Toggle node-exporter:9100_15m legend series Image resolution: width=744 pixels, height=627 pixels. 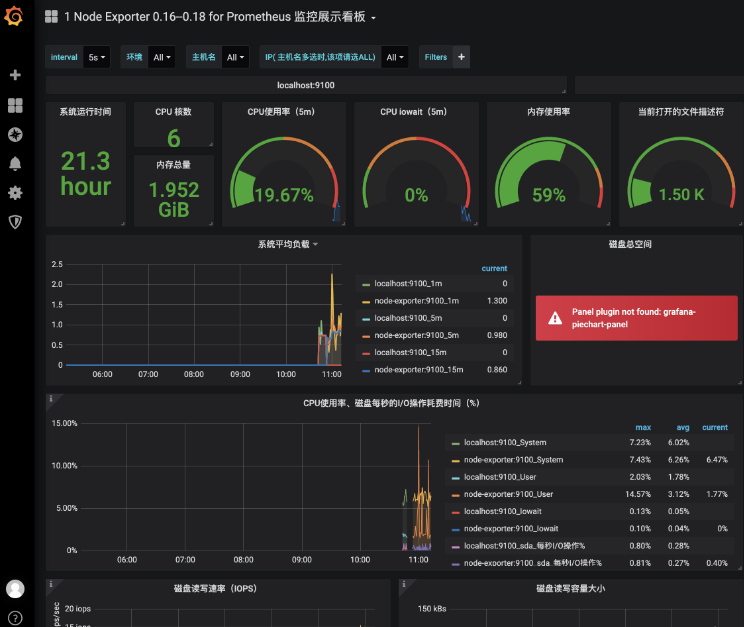click(418, 369)
